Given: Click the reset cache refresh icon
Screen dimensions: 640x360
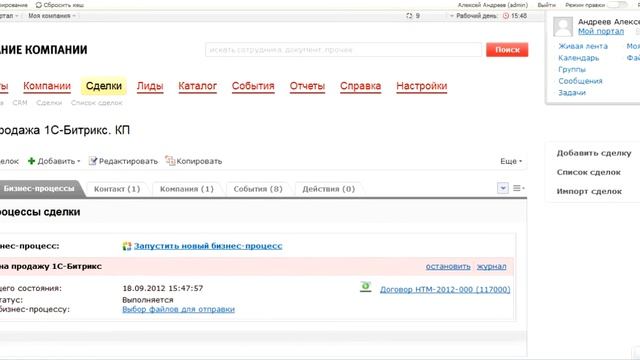Looking at the screenshot, I should 39,5.
